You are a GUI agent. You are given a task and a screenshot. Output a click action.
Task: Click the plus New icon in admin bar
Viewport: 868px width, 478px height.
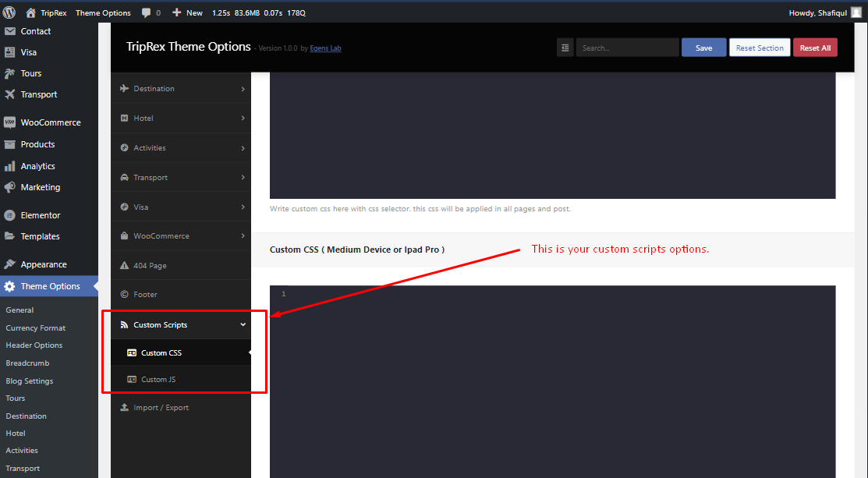pyautogui.click(x=176, y=12)
